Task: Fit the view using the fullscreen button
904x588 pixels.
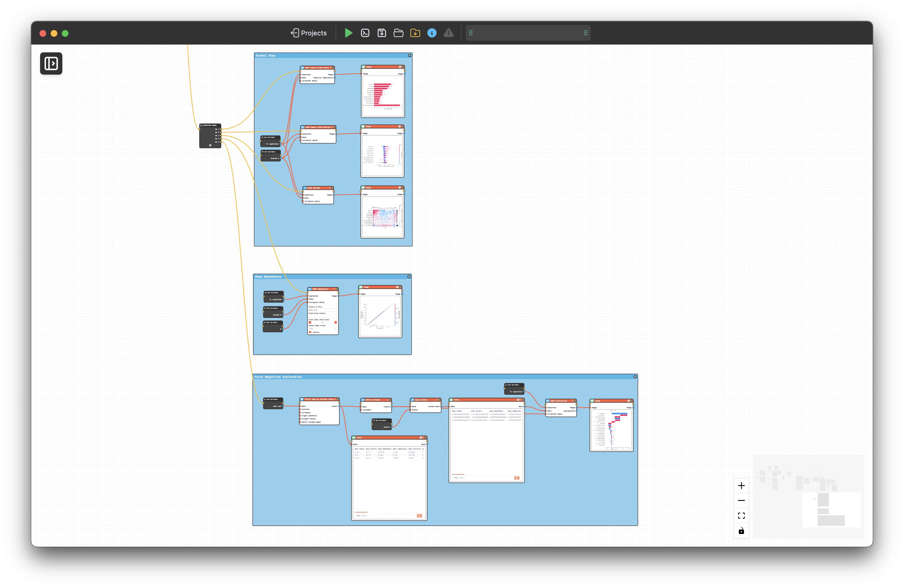Action: click(741, 515)
